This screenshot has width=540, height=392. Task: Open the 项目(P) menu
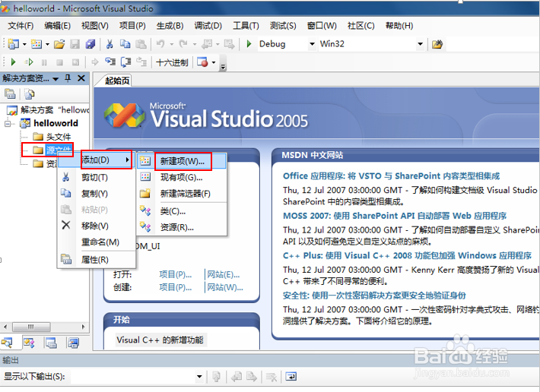[132, 26]
